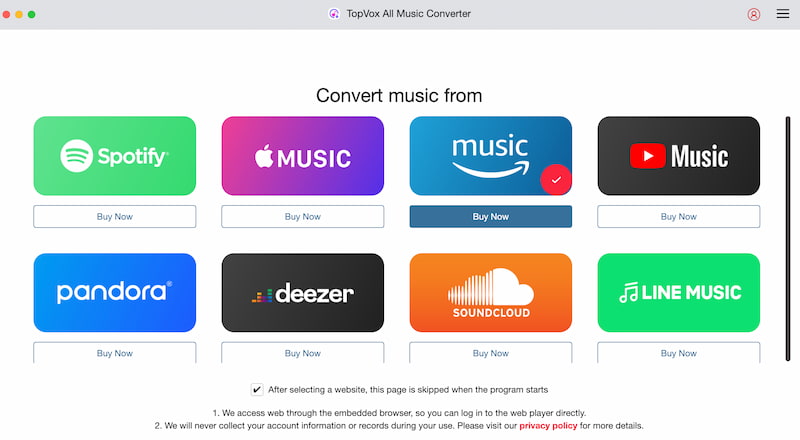Click Buy Now under LINE MUSIC
The image size is (800, 440).
(679, 353)
